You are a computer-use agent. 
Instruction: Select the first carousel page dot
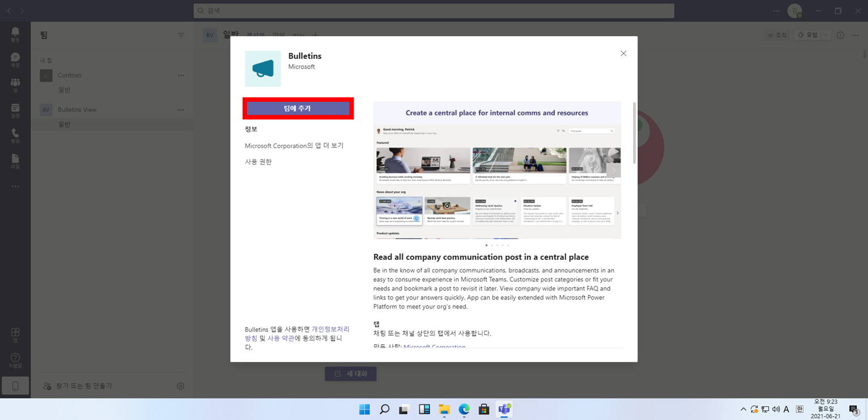(487, 245)
